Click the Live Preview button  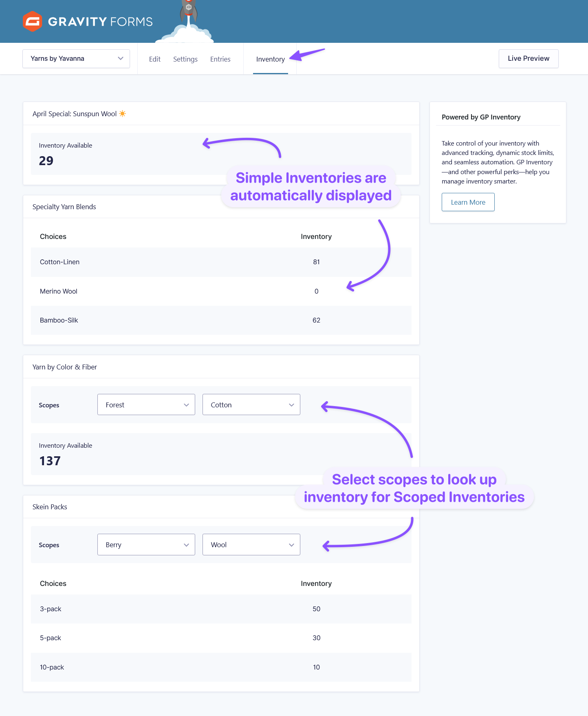click(529, 58)
